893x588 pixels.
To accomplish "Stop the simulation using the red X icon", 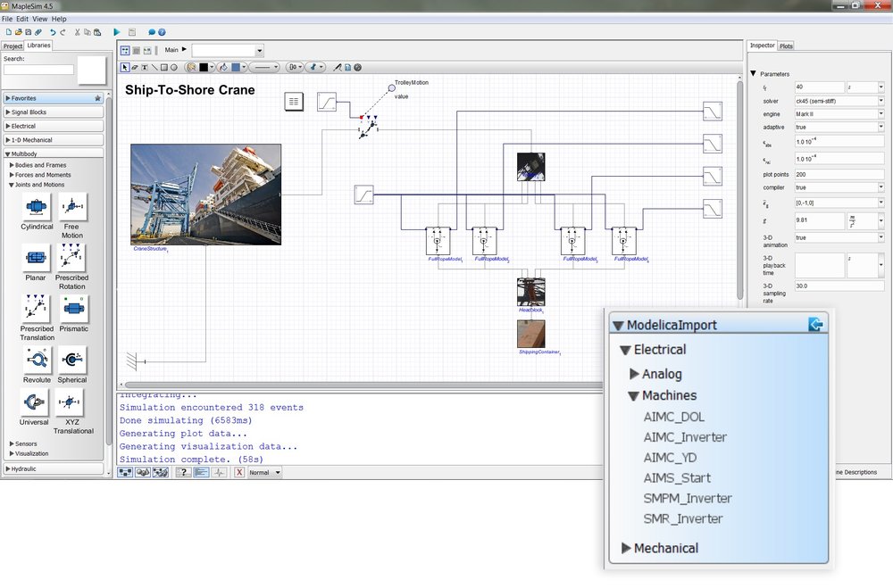I will coord(238,473).
